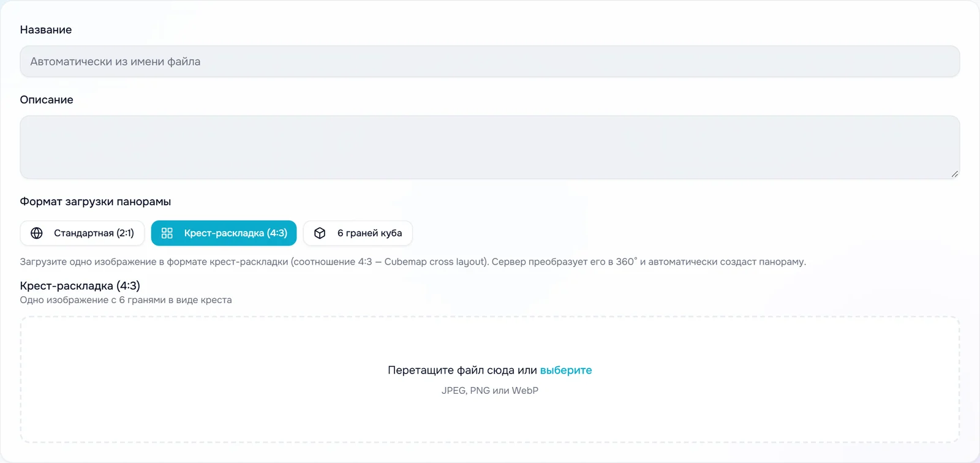Focus the Название input field
This screenshot has height=463, width=980.
[x=489, y=61]
